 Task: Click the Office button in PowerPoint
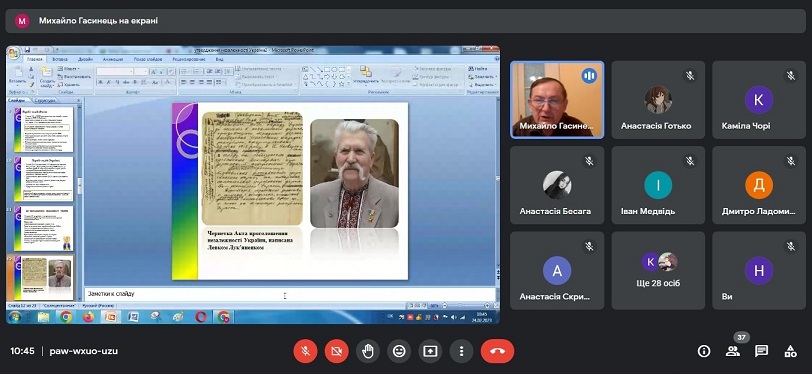pos(13,53)
